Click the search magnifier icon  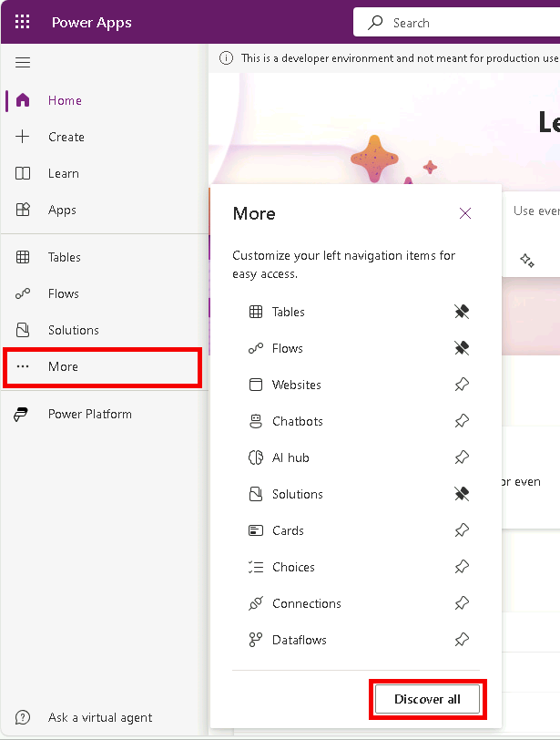(x=375, y=22)
